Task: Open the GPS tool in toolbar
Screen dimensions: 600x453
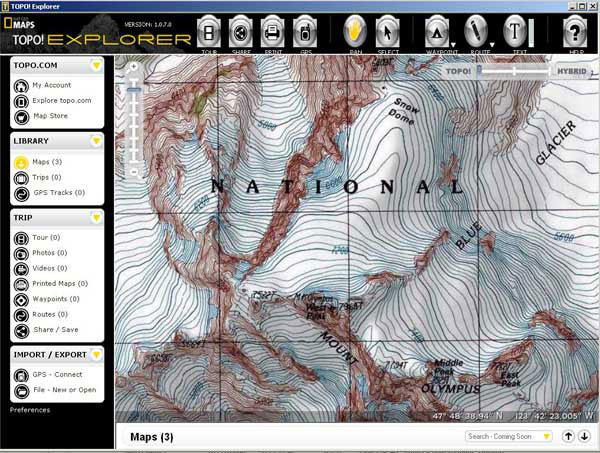Action: pyautogui.click(x=305, y=30)
